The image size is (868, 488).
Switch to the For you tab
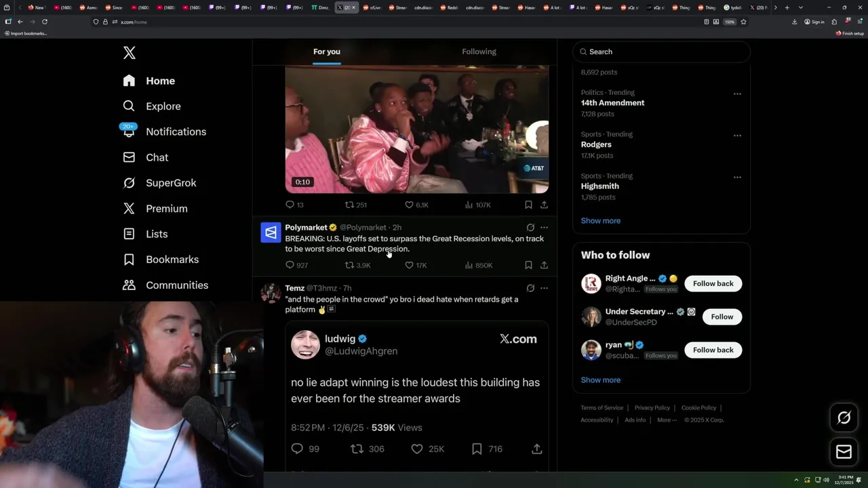(x=327, y=52)
